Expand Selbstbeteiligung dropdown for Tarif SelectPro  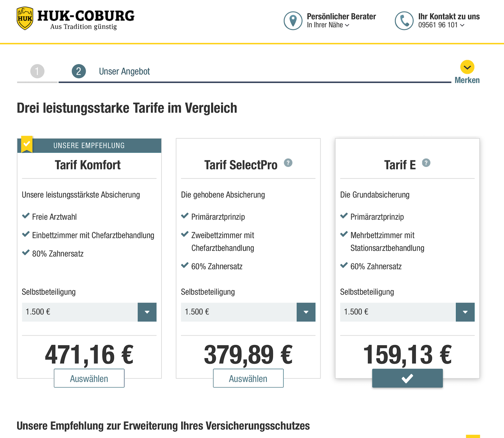[x=306, y=312]
